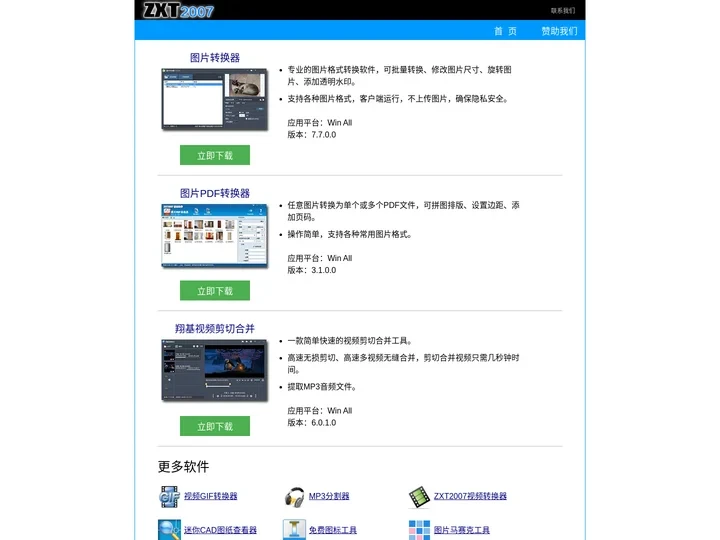Open the 翔基视频剪切合并 title link
Image resolution: width=720 pixels, height=540 pixels.
(x=215, y=329)
